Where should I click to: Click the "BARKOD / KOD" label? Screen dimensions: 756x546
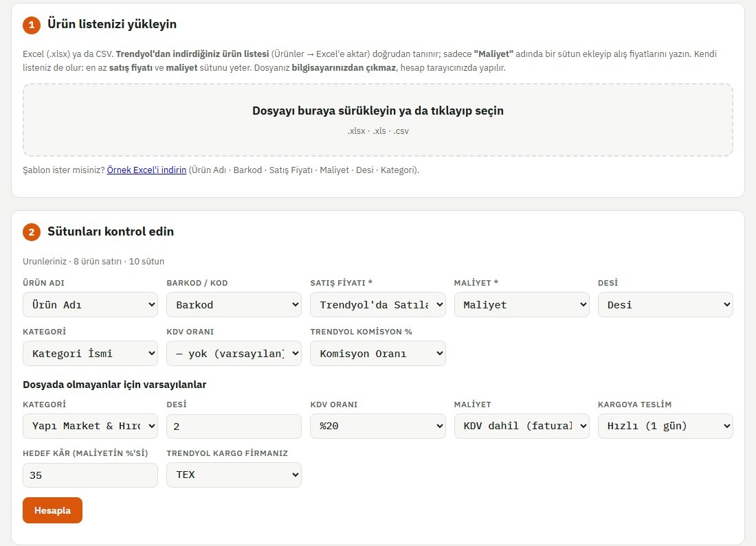(197, 283)
